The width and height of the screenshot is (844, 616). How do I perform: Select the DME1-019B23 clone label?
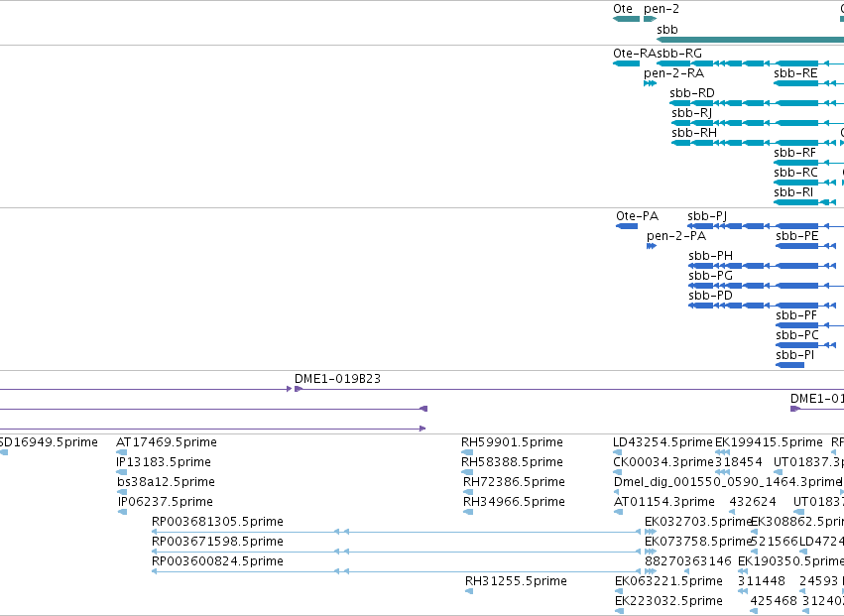[337, 379]
